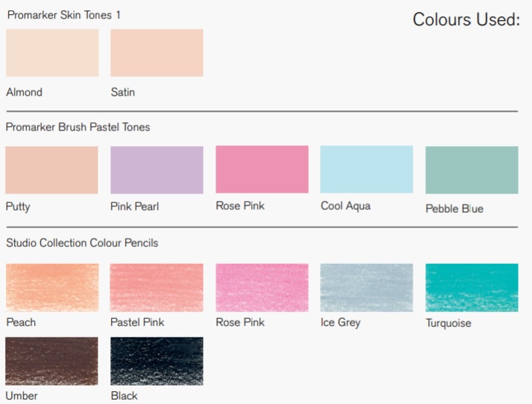Click the Promarker Skin Tones 1 heading
532x404 pixels.
pos(64,15)
